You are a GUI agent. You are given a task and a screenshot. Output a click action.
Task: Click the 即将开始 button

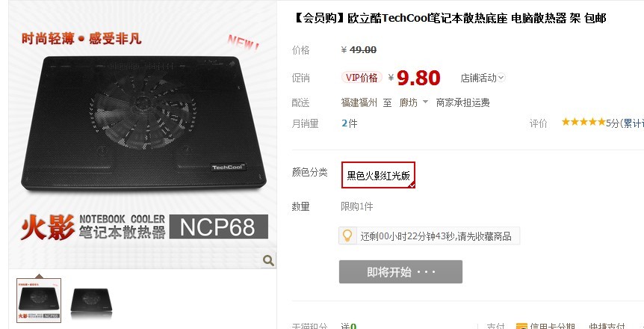400,272
